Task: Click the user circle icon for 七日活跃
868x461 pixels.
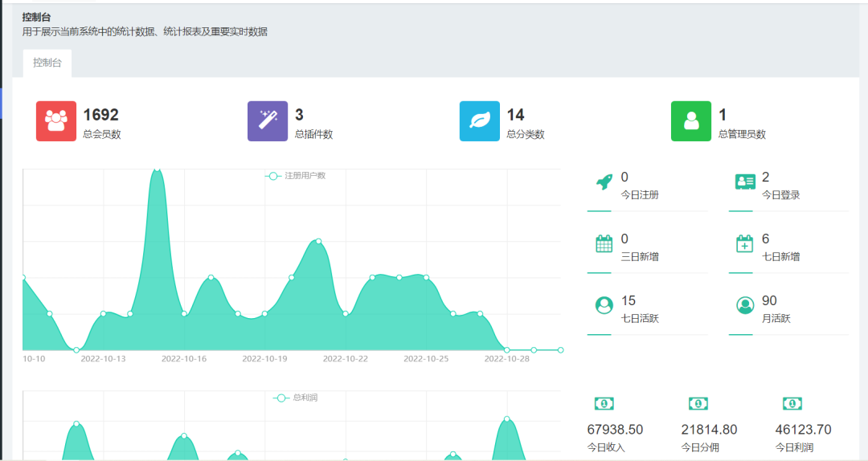Action: (x=604, y=306)
